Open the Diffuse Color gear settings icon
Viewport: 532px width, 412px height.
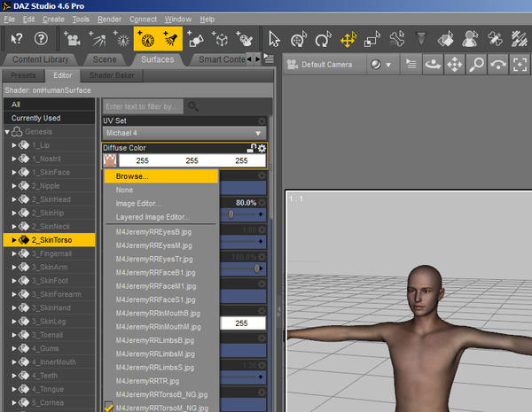[x=262, y=148]
